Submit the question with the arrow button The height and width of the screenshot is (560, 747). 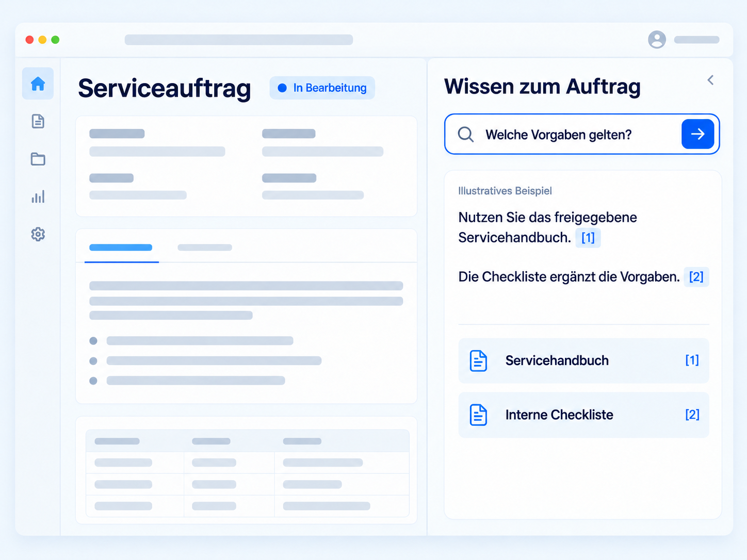click(697, 134)
